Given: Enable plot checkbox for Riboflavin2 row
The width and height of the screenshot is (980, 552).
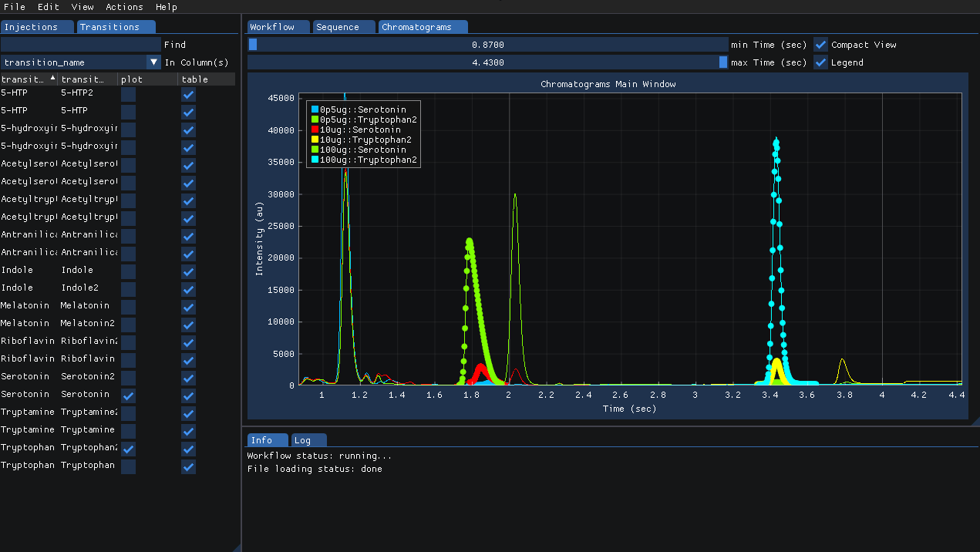Looking at the screenshot, I should pos(129,342).
